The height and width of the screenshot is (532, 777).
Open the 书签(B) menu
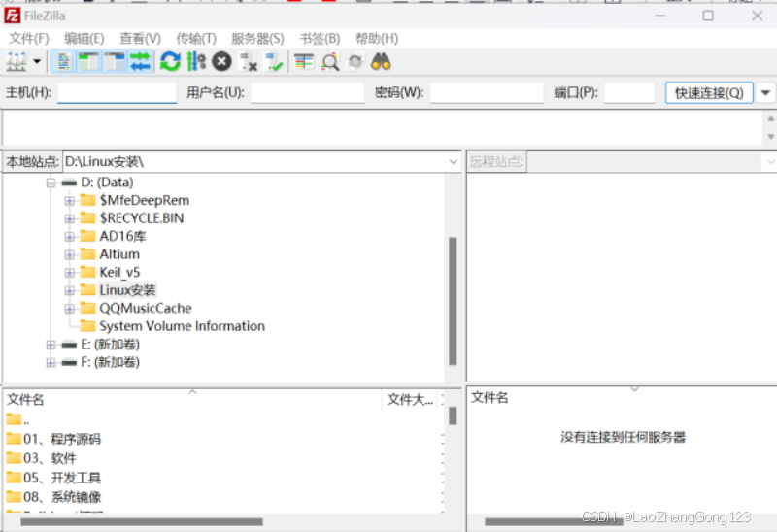click(x=320, y=39)
